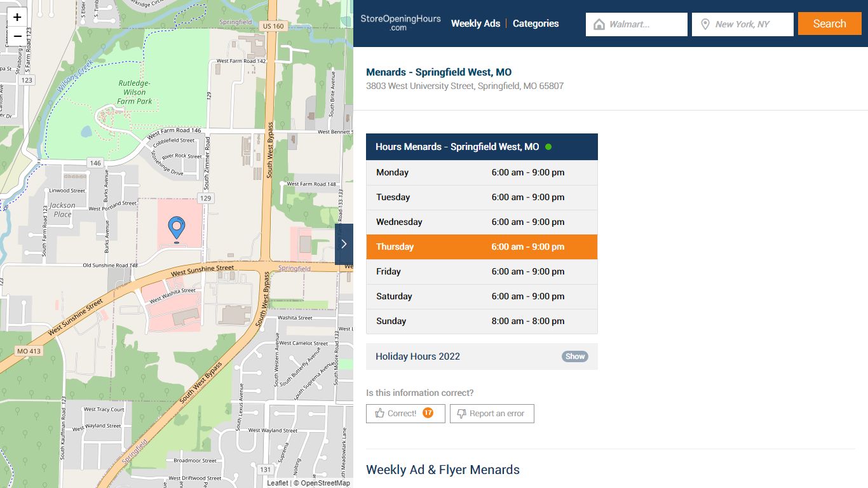Click the Wednesday row label
This screenshot has width=868, height=488.
(x=399, y=222)
